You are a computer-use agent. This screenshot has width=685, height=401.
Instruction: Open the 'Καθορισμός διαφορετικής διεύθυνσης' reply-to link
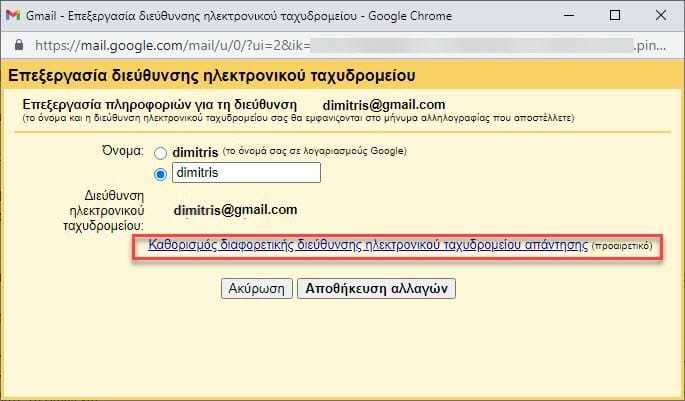(368, 245)
